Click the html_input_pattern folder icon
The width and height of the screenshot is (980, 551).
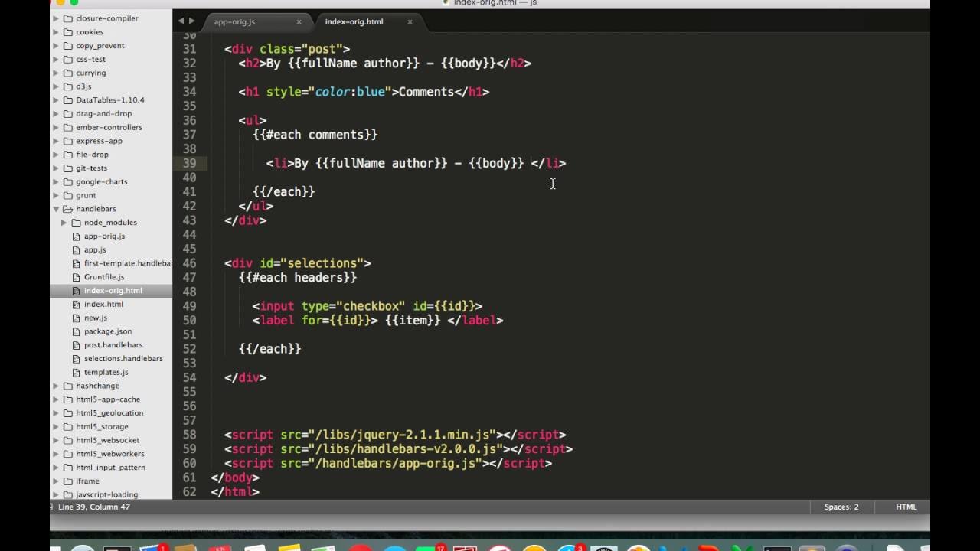tap(68, 468)
